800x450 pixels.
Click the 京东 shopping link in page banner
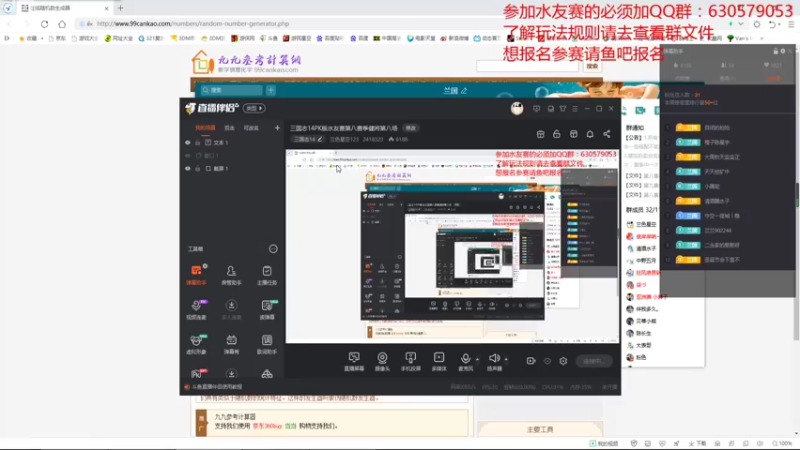267,426
